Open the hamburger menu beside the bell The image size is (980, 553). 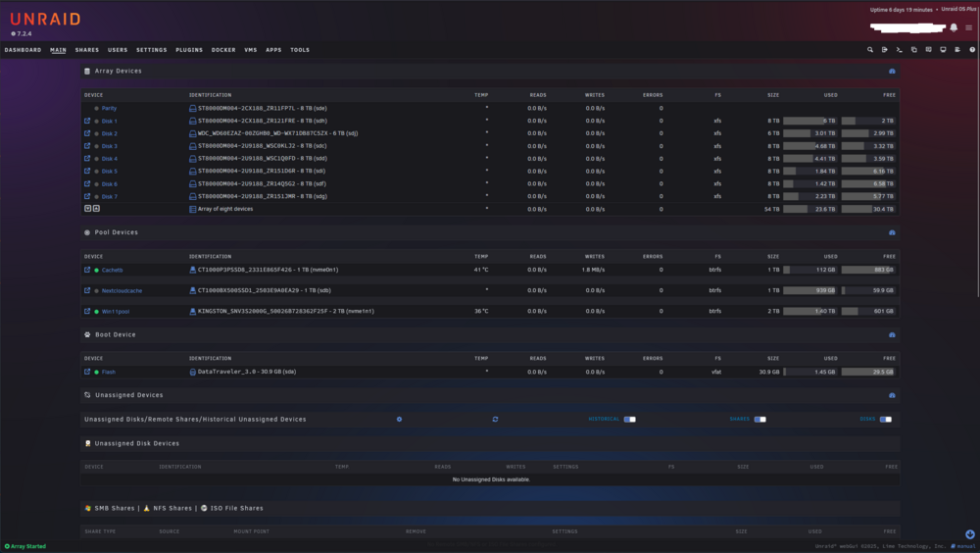click(969, 27)
